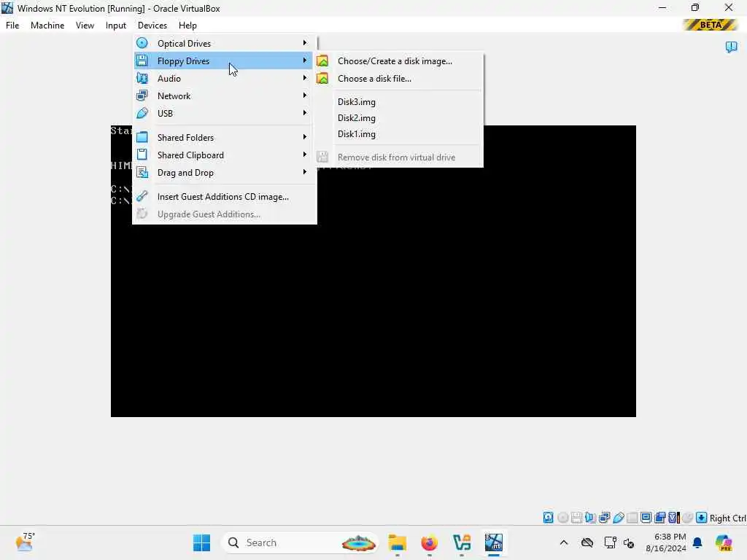Expand the Shared Folders submenu arrow
Image resolution: width=747 pixels, height=560 pixels.
tap(304, 137)
